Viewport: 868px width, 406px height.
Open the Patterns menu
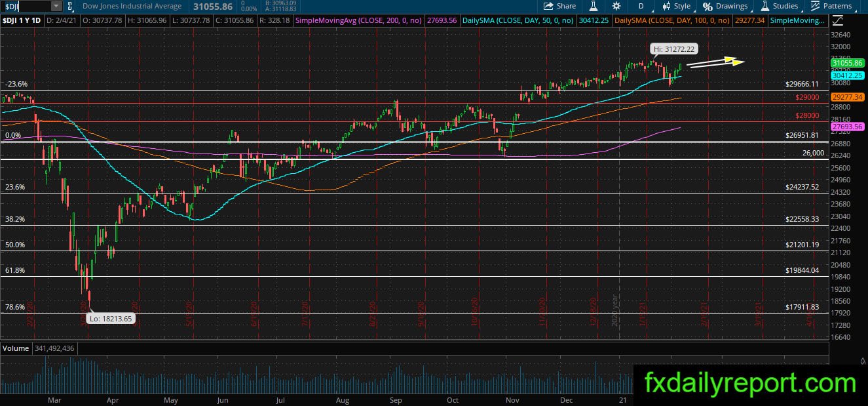(831, 6)
